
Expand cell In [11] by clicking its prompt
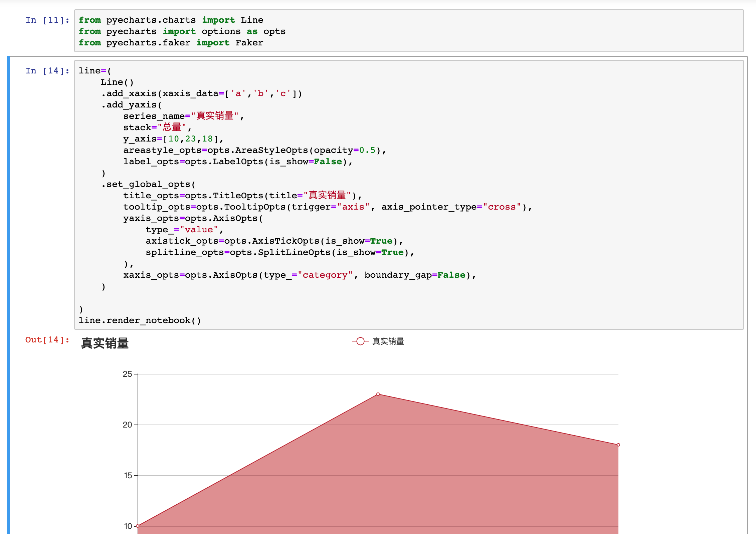coord(47,20)
